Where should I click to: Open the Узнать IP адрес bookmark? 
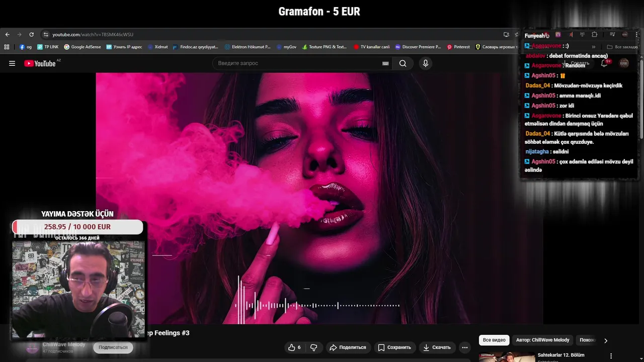click(124, 47)
